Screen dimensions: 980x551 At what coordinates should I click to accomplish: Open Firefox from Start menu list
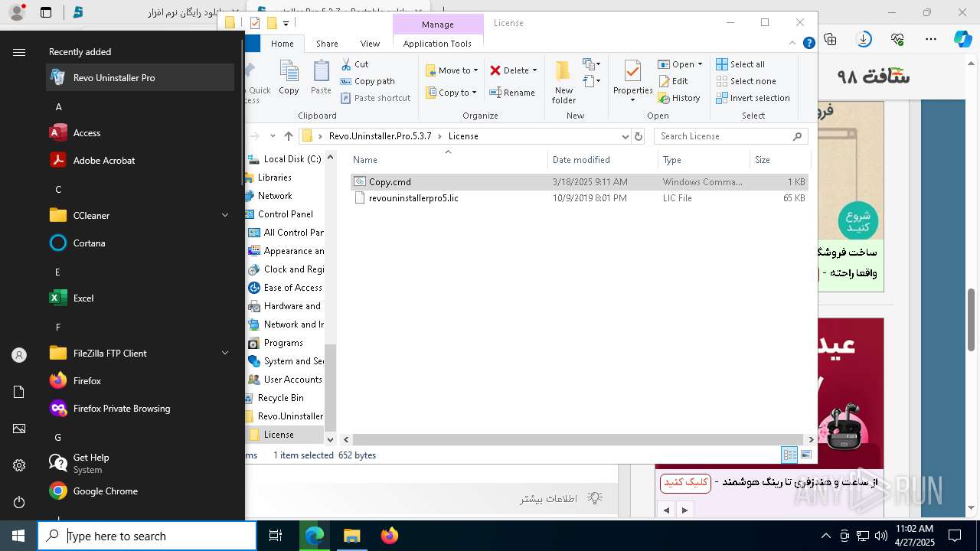pyautogui.click(x=140, y=380)
